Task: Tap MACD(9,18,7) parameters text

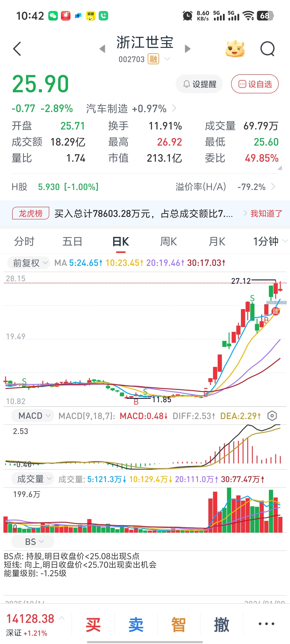Action: tap(87, 416)
